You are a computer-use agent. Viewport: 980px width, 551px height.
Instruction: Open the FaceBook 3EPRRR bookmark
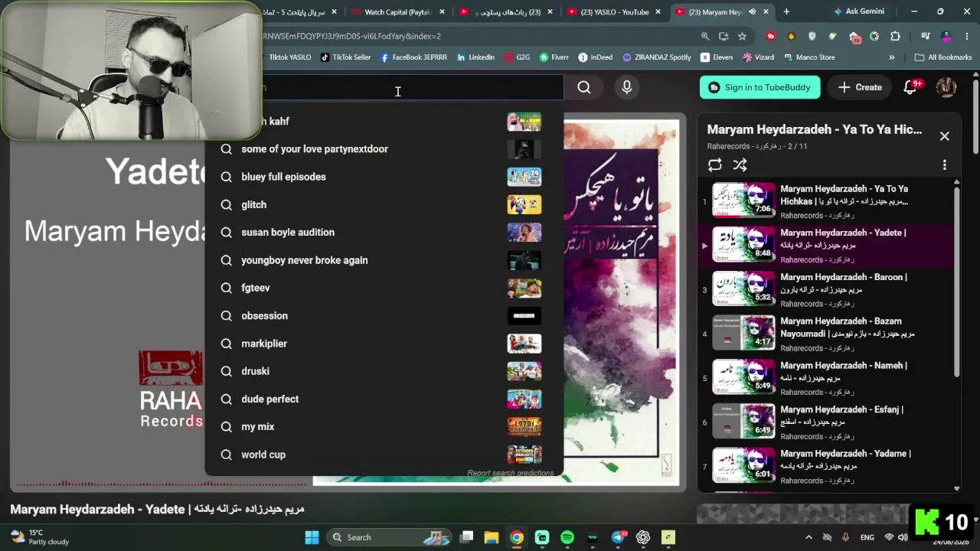[x=413, y=57]
